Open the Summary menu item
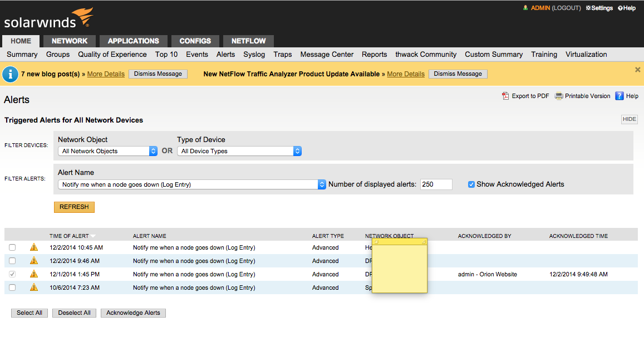 (x=22, y=54)
